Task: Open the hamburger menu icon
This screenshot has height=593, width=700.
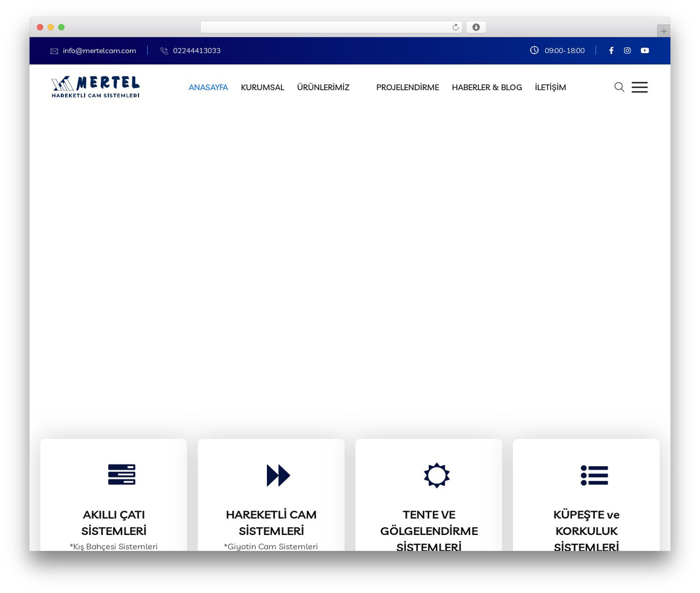Action: click(640, 87)
